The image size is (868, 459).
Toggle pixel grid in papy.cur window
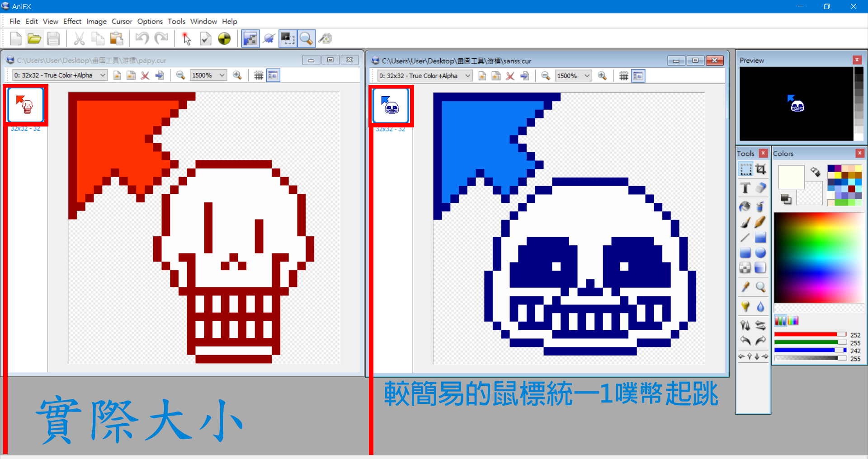[x=259, y=75]
